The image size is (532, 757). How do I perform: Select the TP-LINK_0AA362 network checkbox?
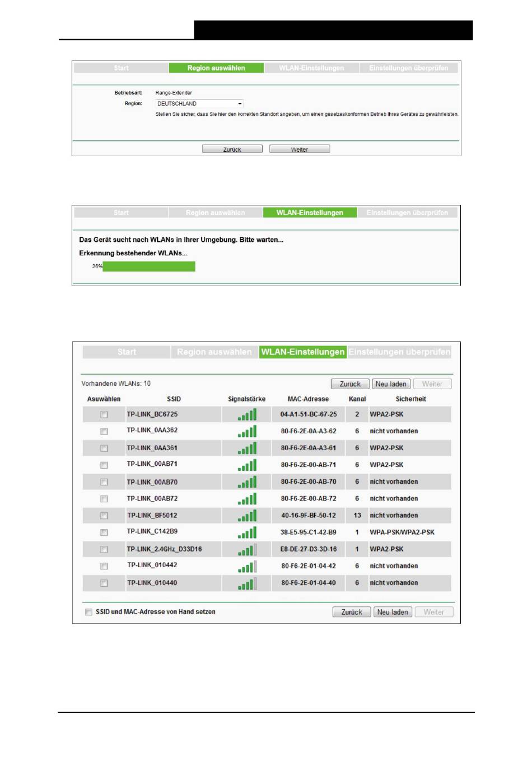[x=104, y=432]
